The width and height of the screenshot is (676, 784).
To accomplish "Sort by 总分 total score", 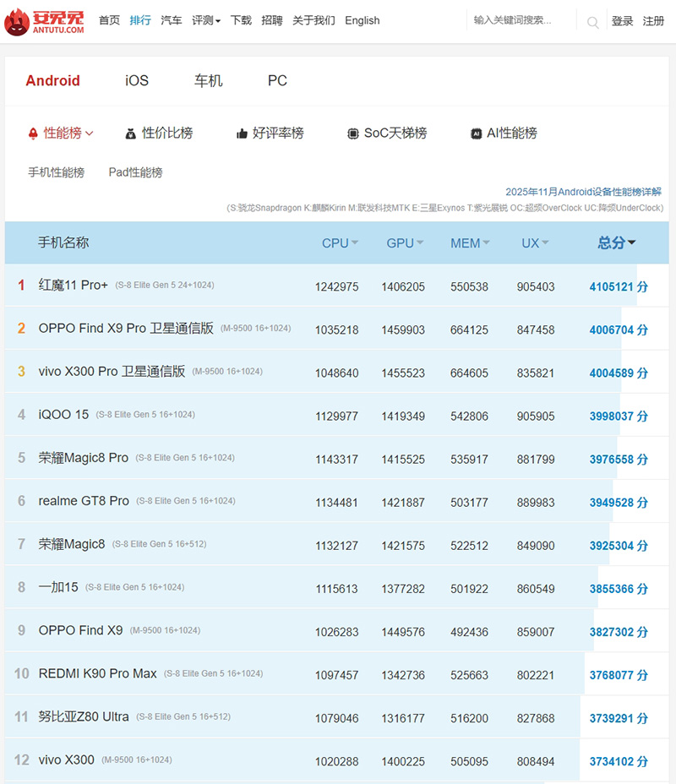I will click(x=617, y=243).
